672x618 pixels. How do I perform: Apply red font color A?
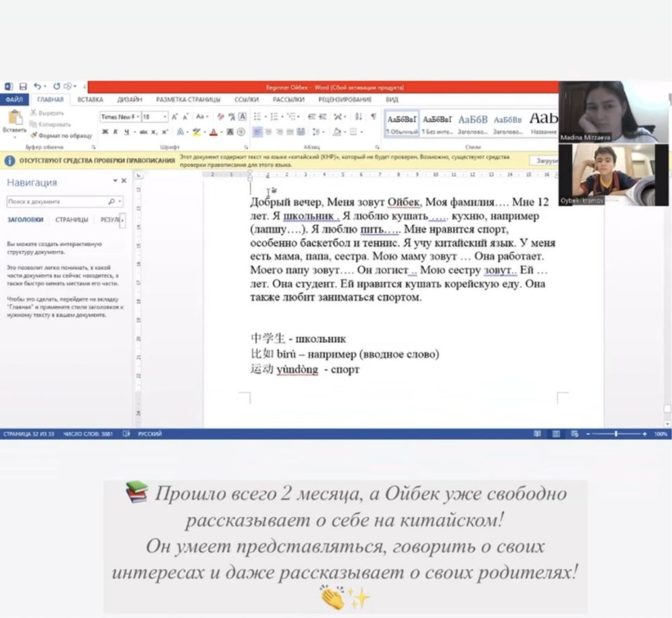point(214,132)
